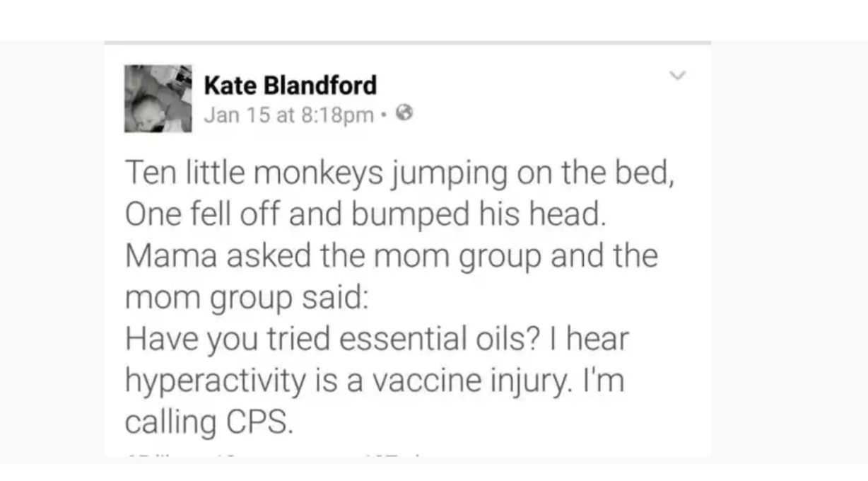The image size is (868, 481).
Task: Click the 'calling CPS.' closing line
Action: coord(208,422)
